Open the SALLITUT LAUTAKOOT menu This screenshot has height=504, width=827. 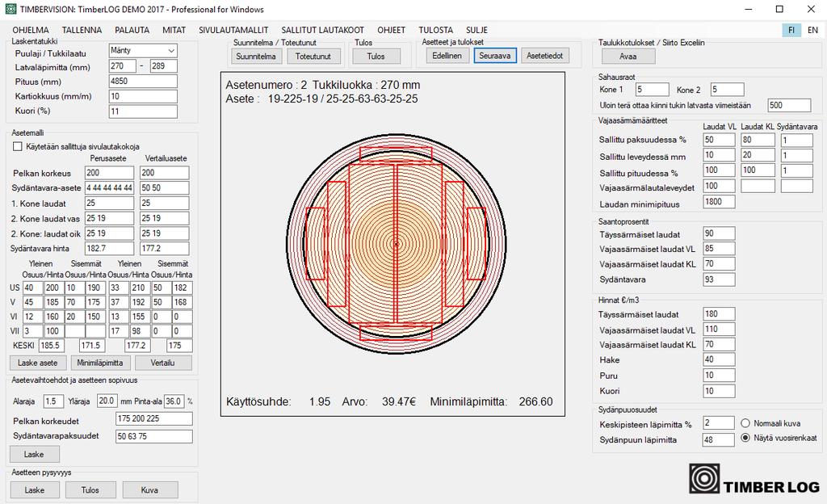click(323, 30)
